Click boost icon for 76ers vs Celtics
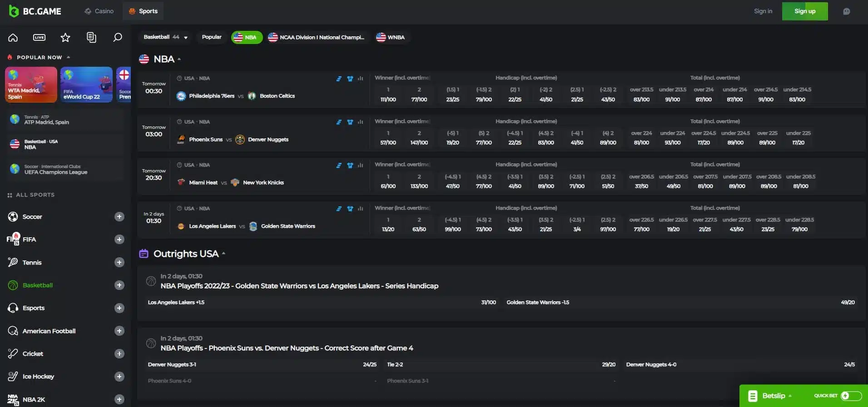Image resolution: width=868 pixels, height=407 pixels. tap(339, 78)
